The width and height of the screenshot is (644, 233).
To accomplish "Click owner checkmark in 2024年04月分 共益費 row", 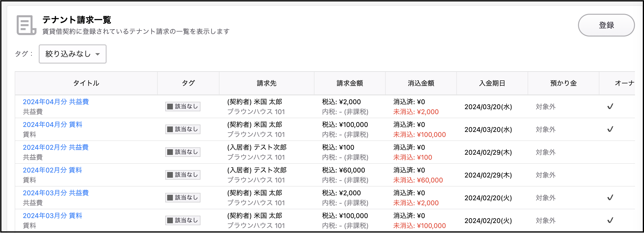I will (x=610, y=106).
